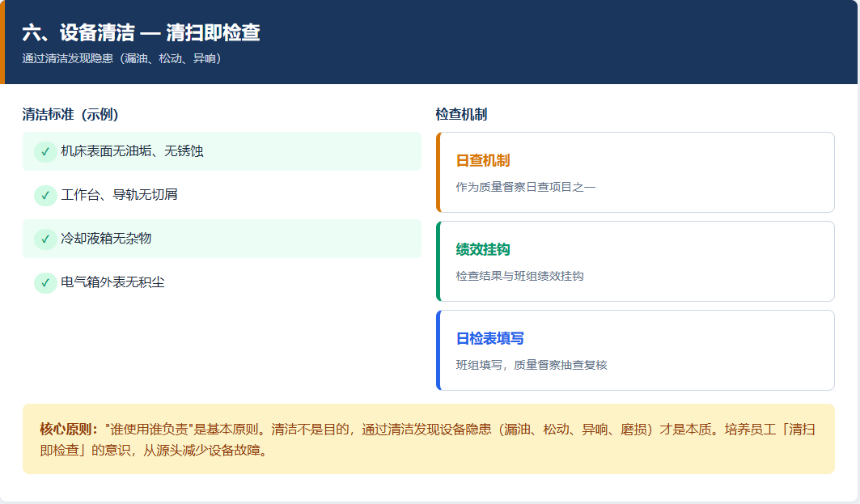This screenshot has width=860, height=504.
Task: Select the text 工作台、导轨无切屑
Action: click(x=119, y=195)
